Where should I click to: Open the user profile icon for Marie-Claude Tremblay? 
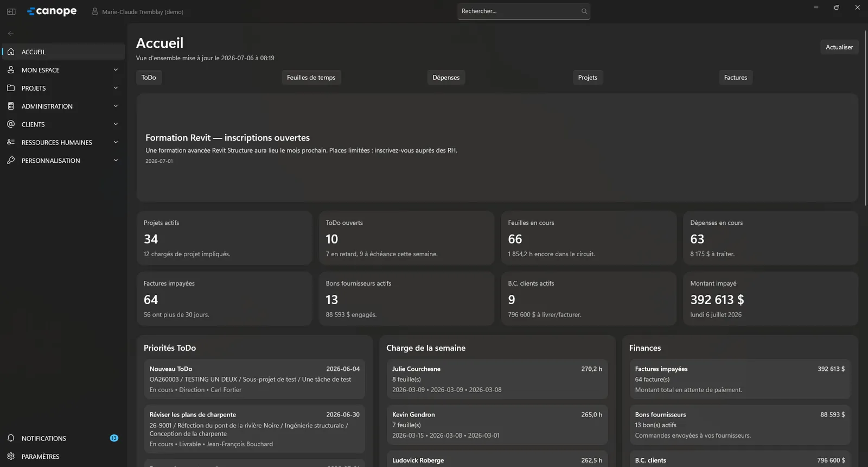pos(95,11)
